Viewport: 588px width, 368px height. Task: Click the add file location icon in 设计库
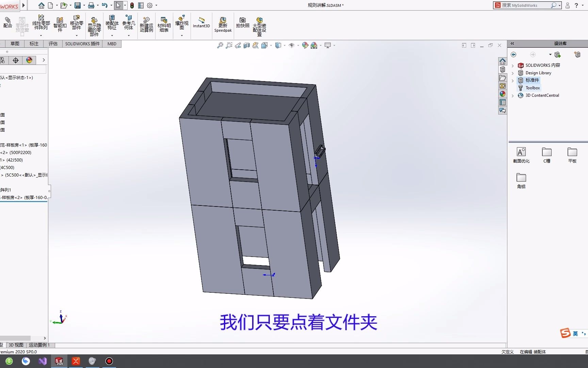(x=557, y=55)
